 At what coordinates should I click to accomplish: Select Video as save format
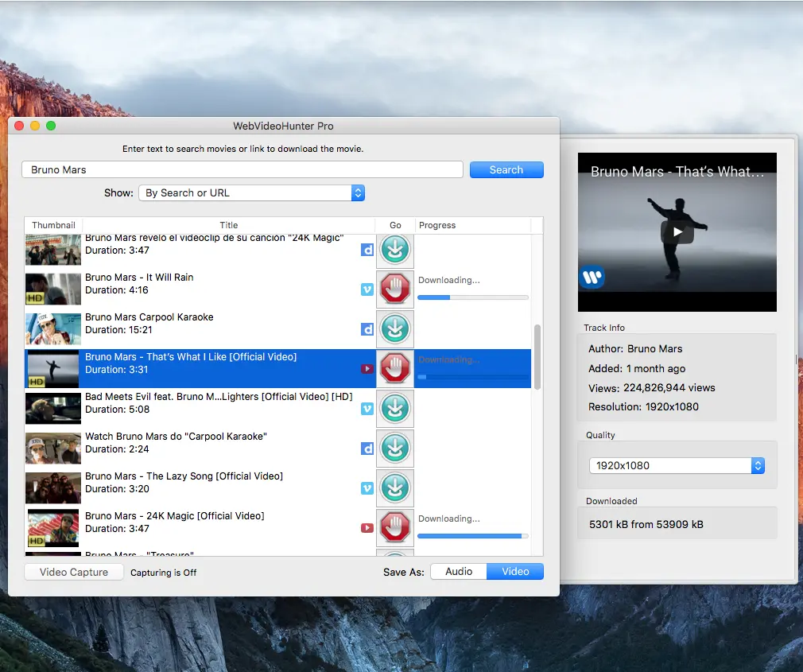tap(515, 572)
